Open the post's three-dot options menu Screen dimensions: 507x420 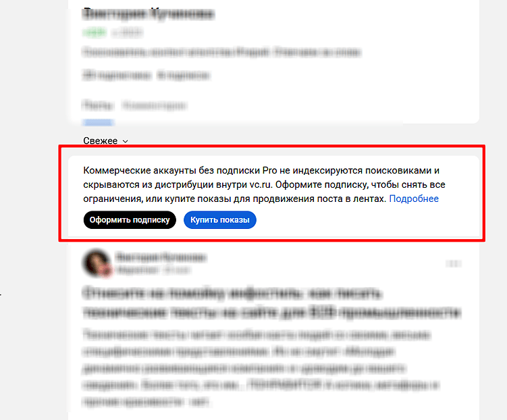click(x=453, y=264)
